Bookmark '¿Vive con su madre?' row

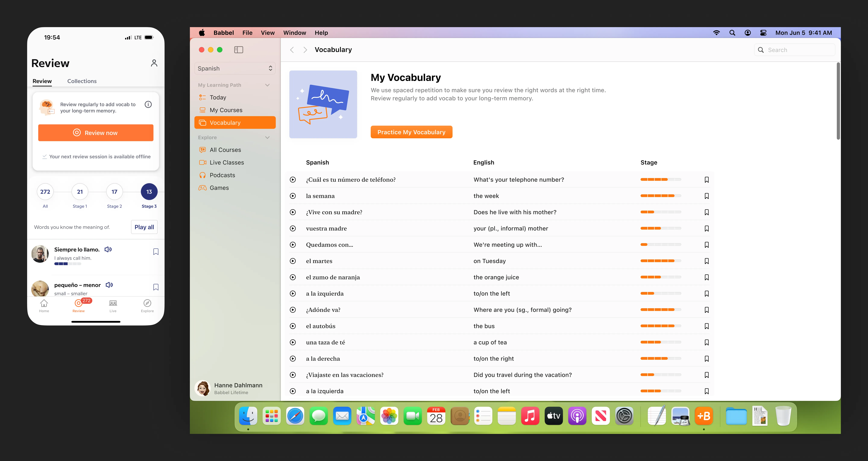pyautogui.click(x=707, y=212)
